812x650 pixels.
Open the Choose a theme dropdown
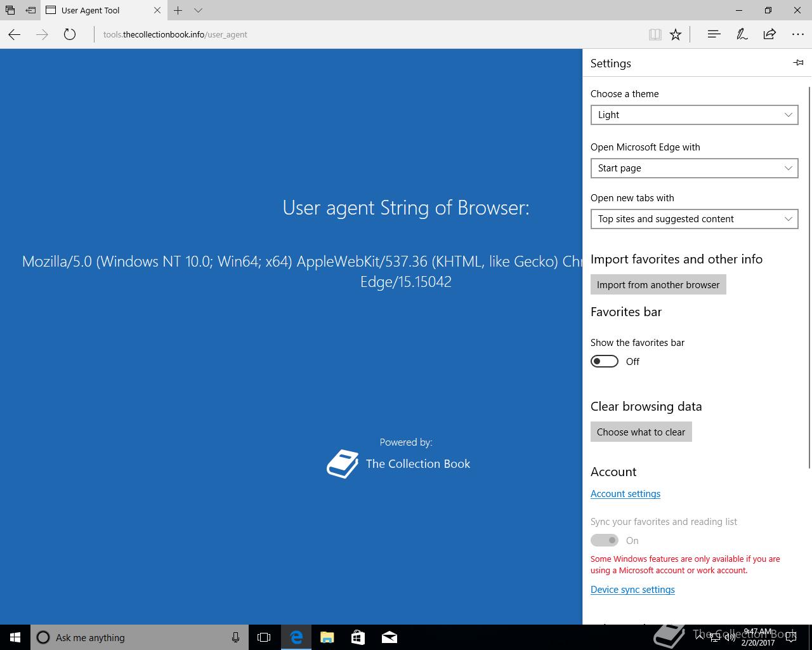[694, 115]
